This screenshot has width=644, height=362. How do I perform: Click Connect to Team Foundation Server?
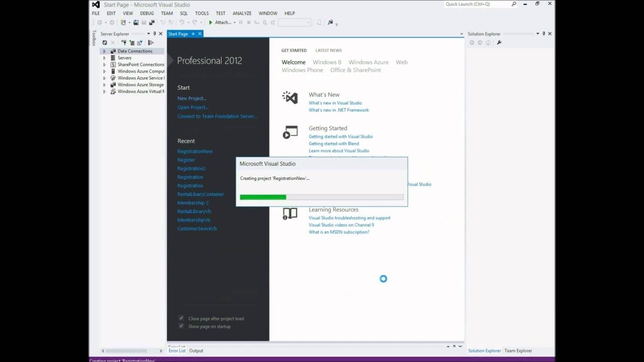click(217, 116)
